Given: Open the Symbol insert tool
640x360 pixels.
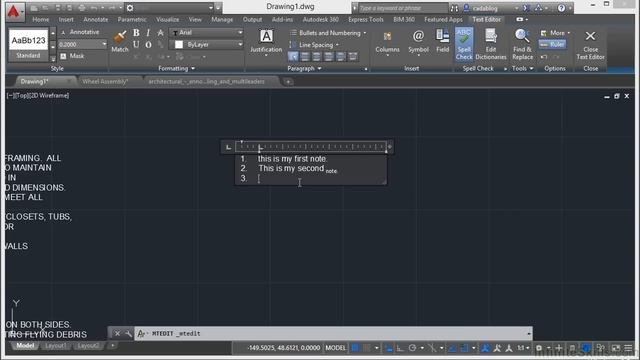Looking at the screenshot, I should pyautogui.click(x=418, y=41).
